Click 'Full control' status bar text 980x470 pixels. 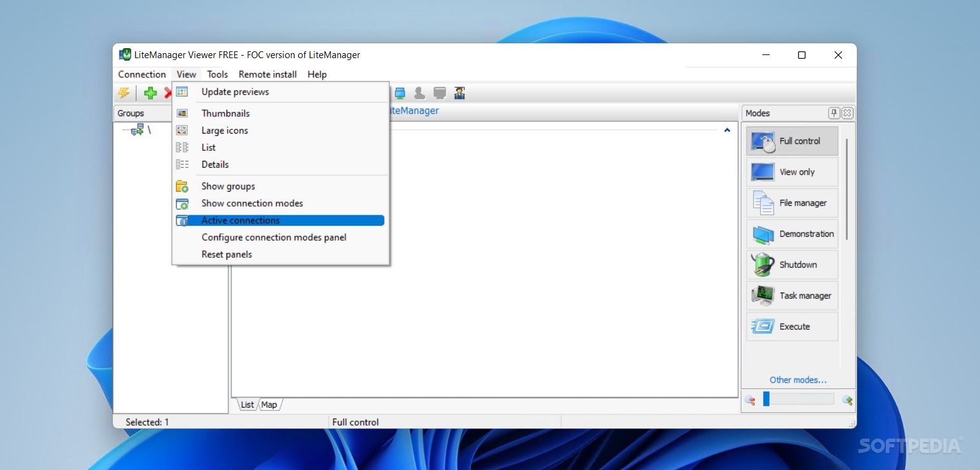point(356,422)
